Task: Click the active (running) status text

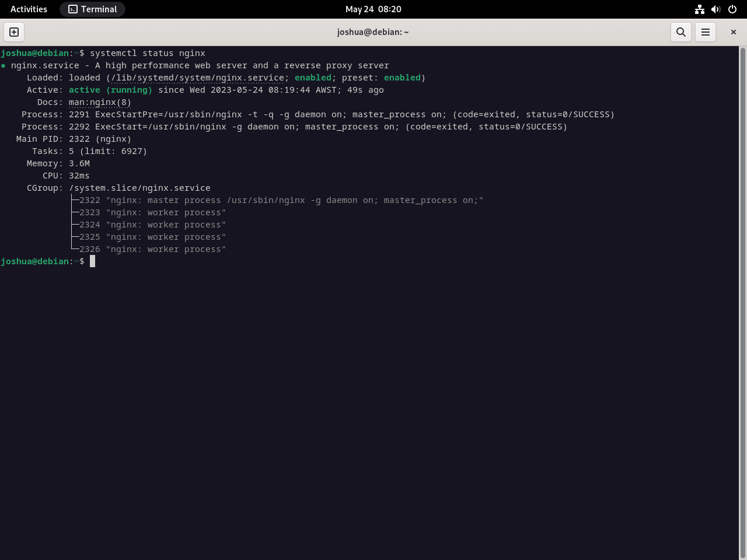Action: 110,90
